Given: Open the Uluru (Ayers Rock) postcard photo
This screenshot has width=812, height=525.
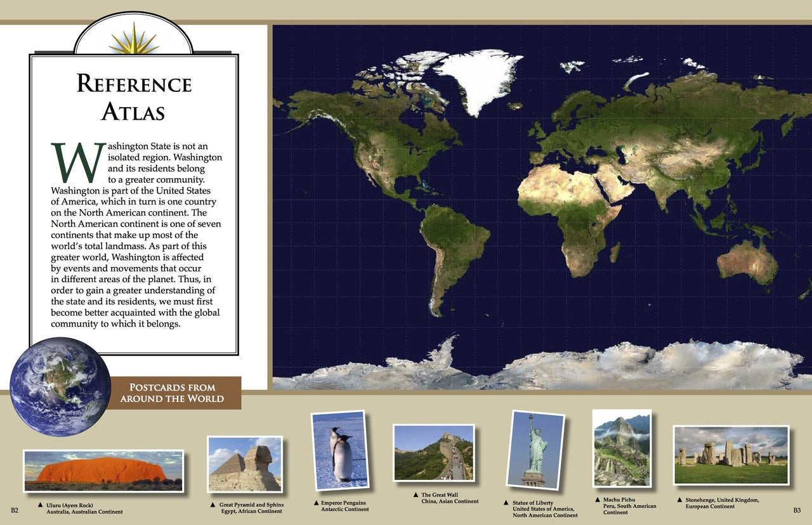Looking at the screenshot, I should [103, 471].
